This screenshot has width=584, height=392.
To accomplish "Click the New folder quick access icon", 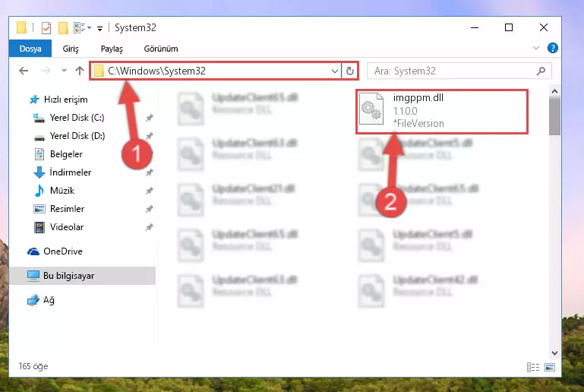I will point(63,28).
